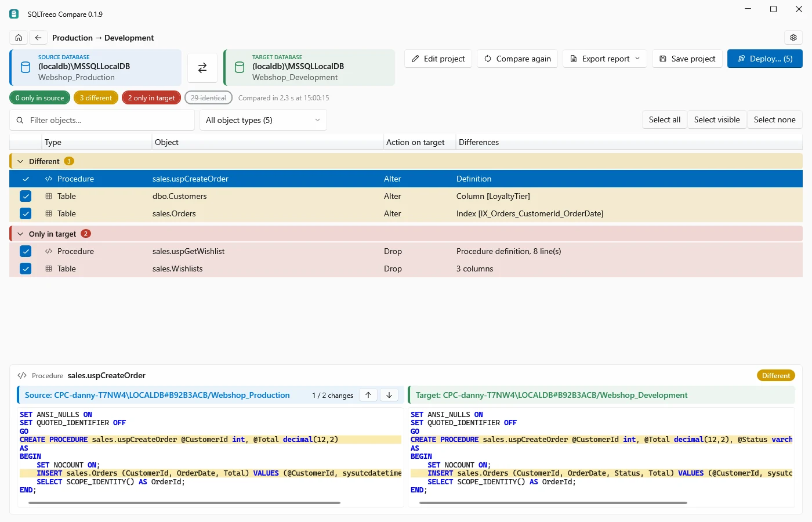Open the All object types dropdown
Screen dimensions: 812x522
263,120
